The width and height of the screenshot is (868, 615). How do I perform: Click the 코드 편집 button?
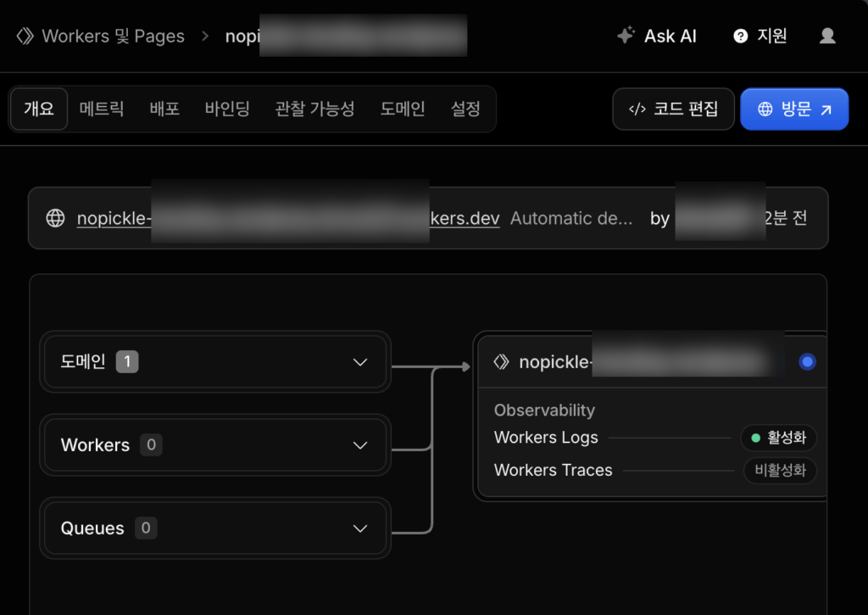pyautogui.click(x=673, y=109)
